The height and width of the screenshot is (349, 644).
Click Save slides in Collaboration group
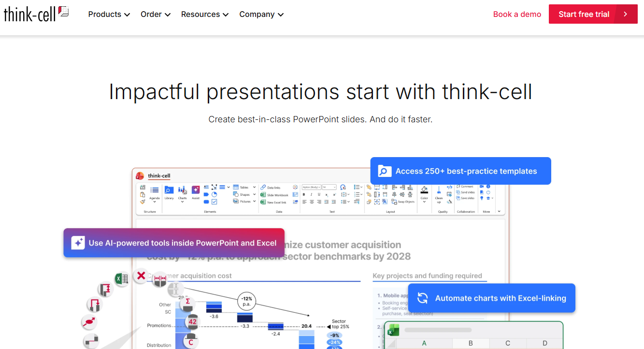[x=465, y=198]
